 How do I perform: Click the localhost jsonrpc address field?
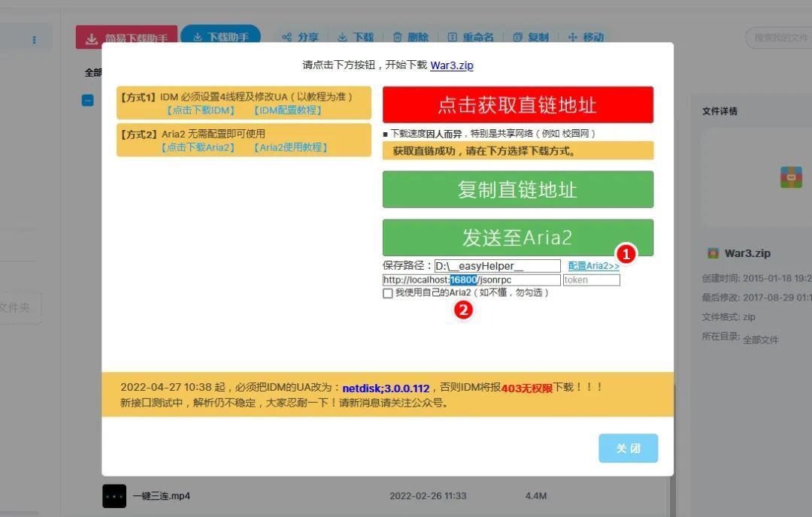(471, 280)
